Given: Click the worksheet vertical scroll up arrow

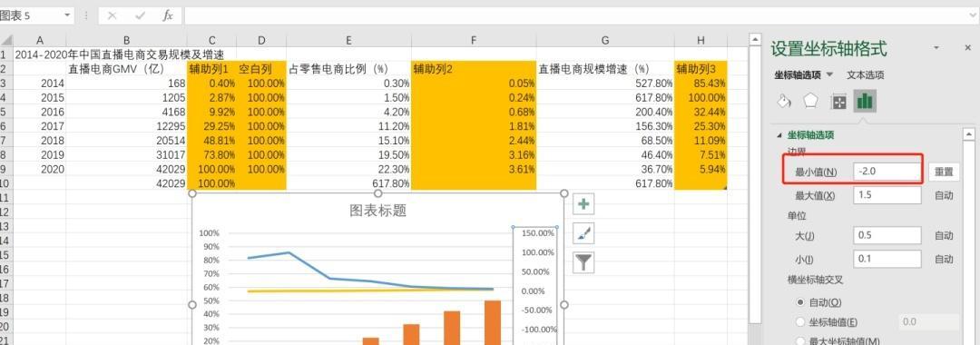Looking at the screenshot, I should tap(755, 40).
